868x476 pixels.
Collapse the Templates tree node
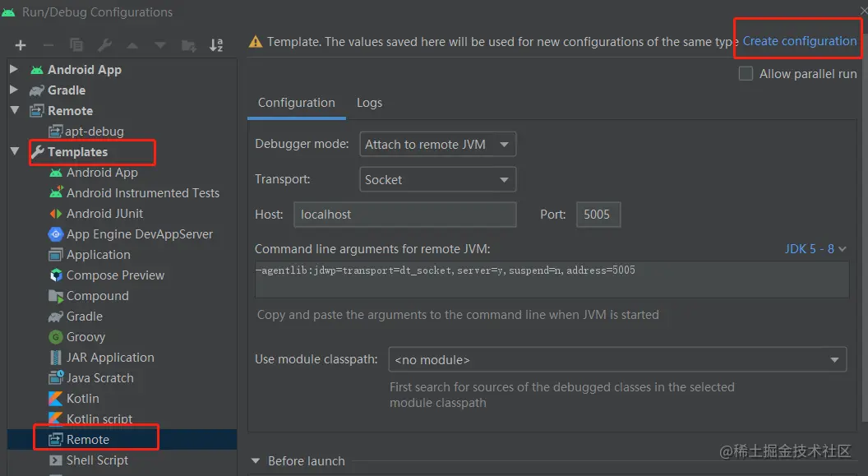pyautogui.click(x=14, y=152)
